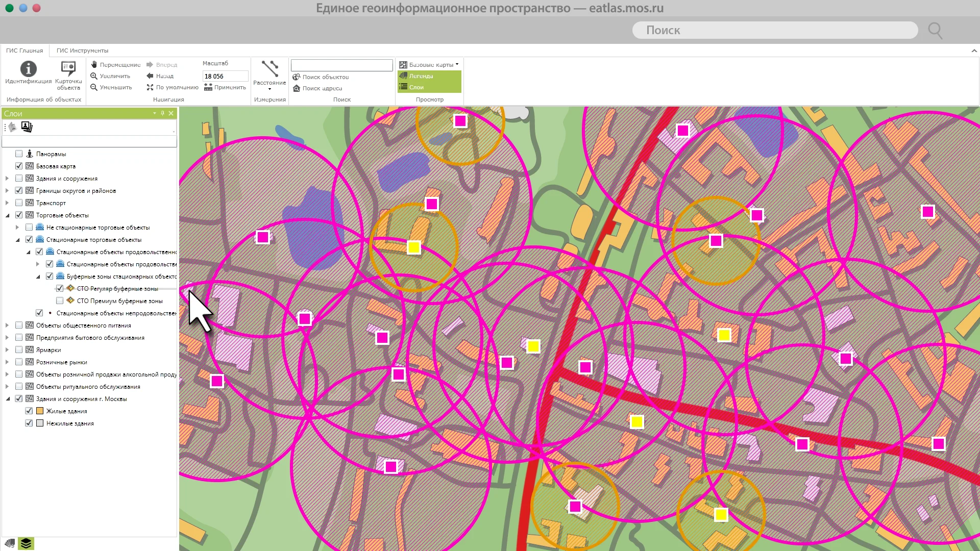The image size is (980, 551).
Task: Go to the next extent with Вперед
Action: [x=162, y=65]
